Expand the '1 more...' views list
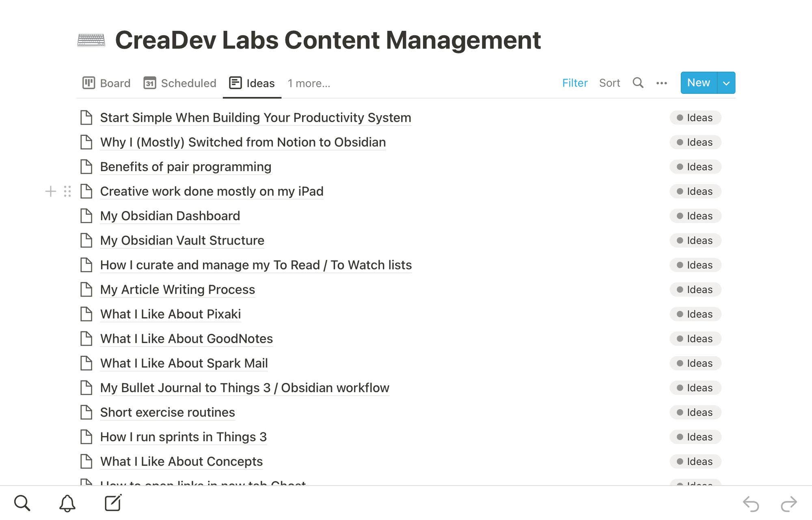 (309, 83)
